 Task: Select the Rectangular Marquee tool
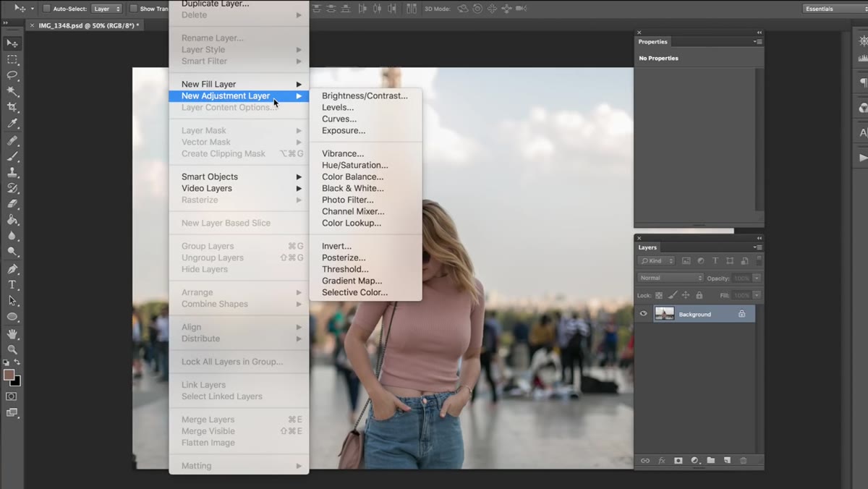click(12, 60)
